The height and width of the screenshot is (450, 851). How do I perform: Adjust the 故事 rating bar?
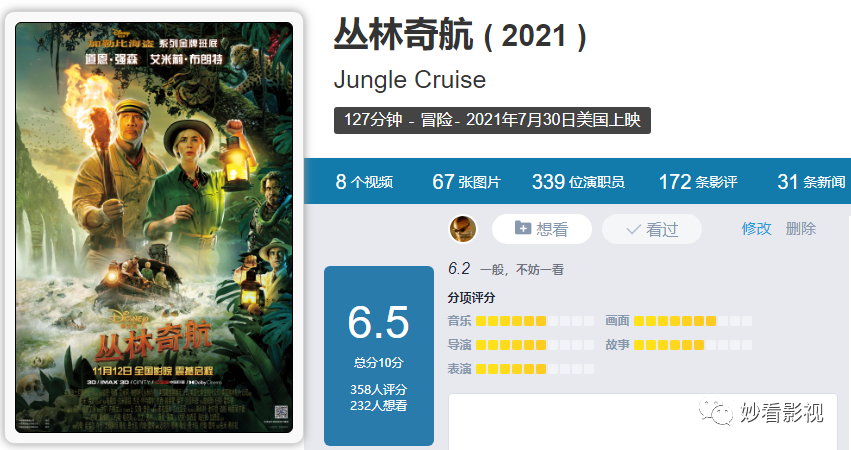coord(693,345)
